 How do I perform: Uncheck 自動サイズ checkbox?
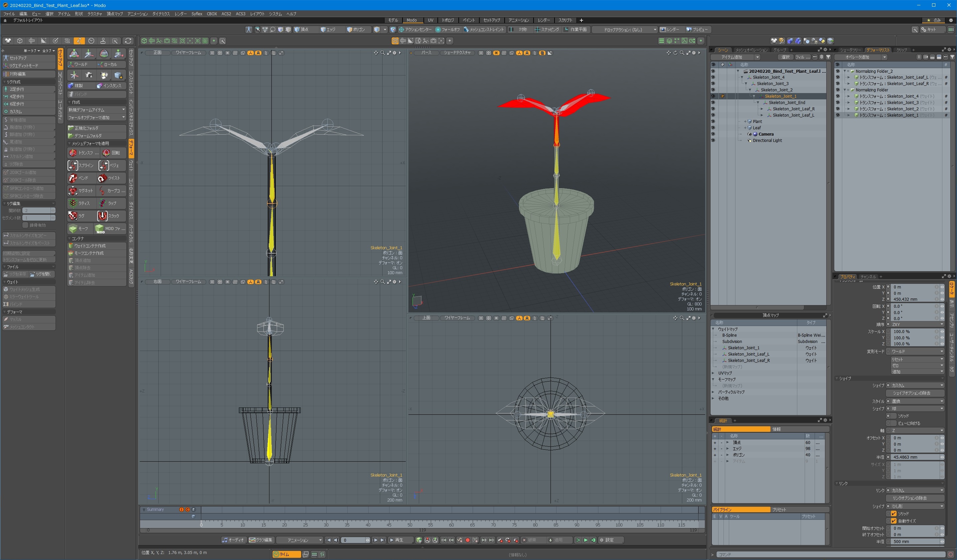click(x=894, y=521)
